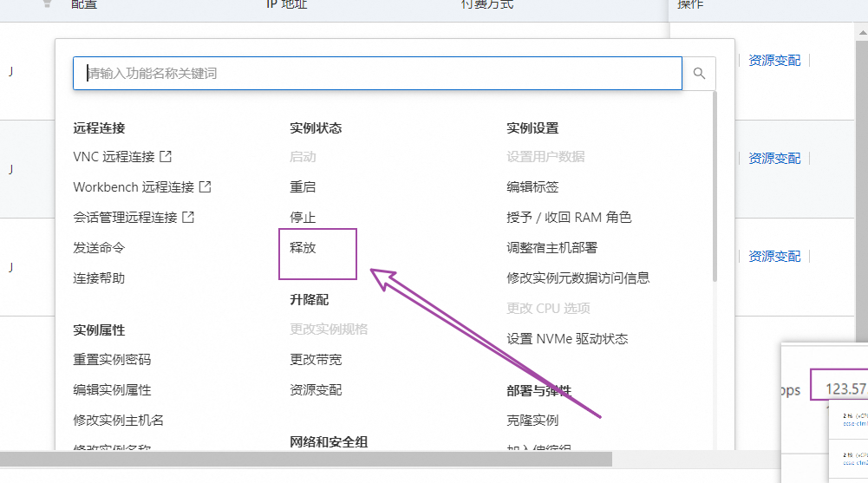868x483 pixels.
Task: Select 调整宿主机部署
Action: [551, 248]
